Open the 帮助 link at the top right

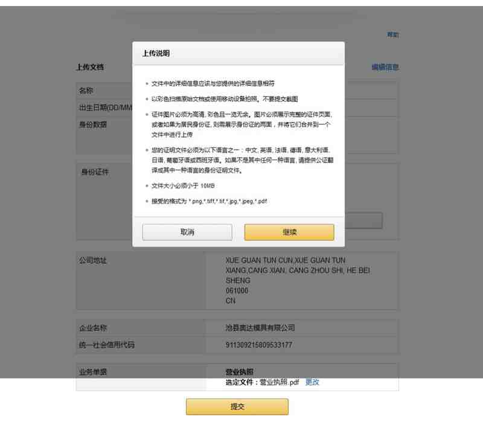click(393, 35)
